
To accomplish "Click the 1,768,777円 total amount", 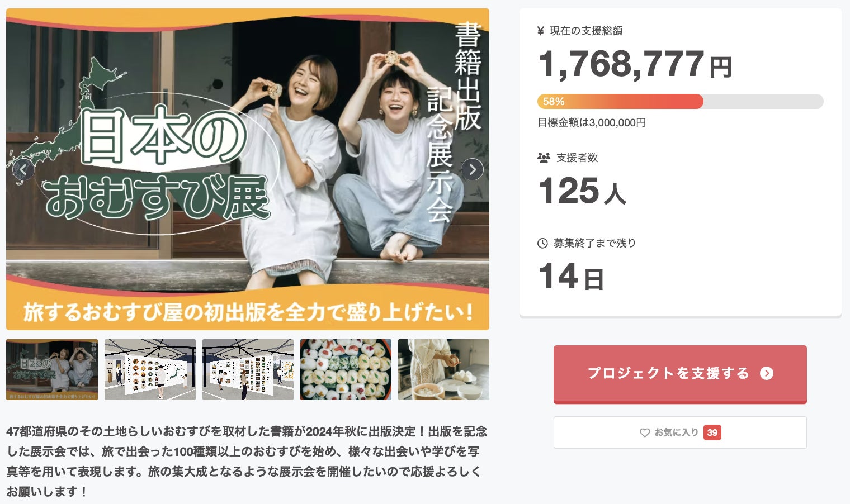I will click(635, 64).
